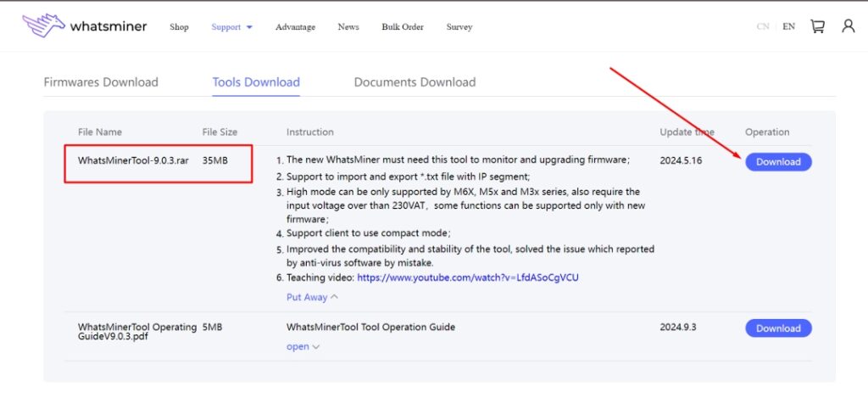Click the 35MB file size value
Image resolution: width=868 pixels, height=415 pixels.
[214, 160]
